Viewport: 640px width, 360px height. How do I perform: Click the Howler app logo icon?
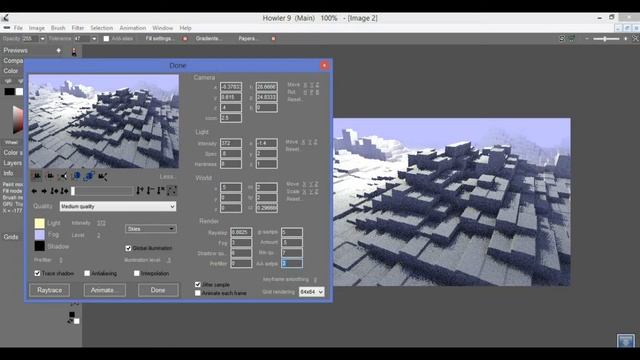[5, 18]
